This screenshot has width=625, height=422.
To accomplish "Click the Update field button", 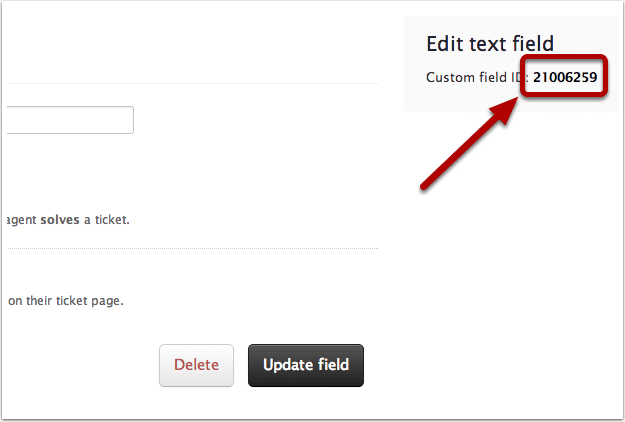I will tap(306, 365).
